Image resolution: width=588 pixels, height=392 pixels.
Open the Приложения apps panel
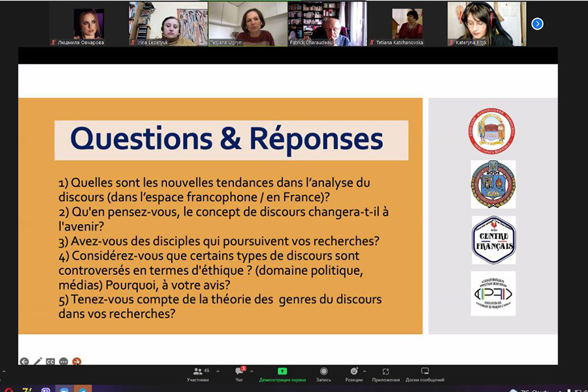pos(386,374)
